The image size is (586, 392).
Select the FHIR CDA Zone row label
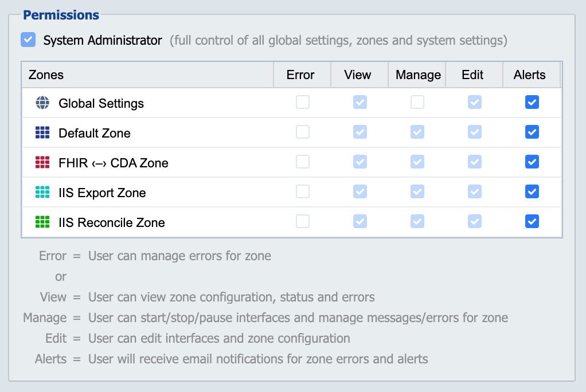pos(113,163)
